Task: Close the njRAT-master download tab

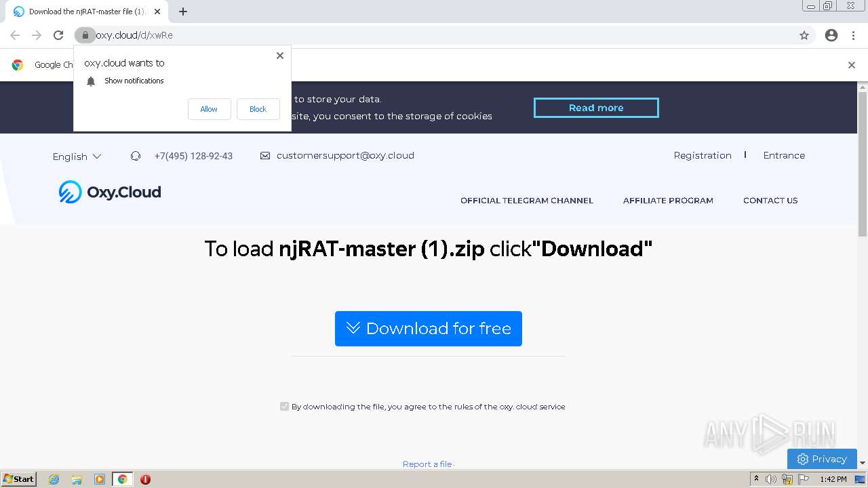Action: [x=157, y=12]
